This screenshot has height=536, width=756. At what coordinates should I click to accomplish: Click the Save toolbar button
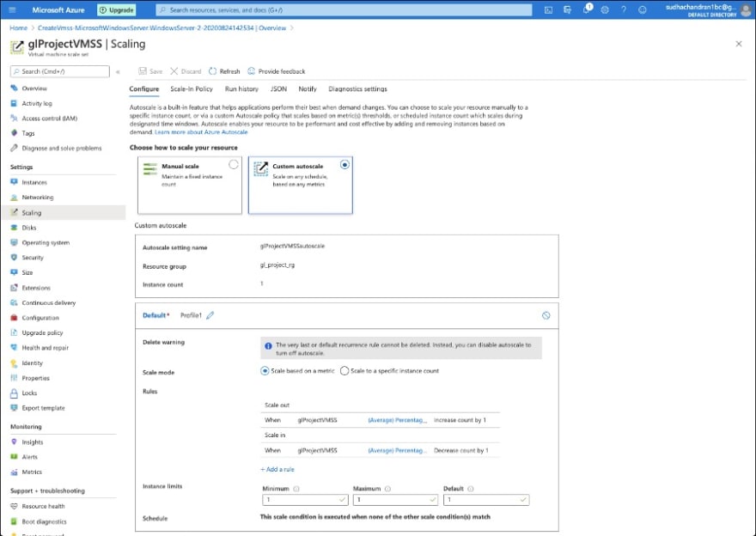click(x=150, y=71)
